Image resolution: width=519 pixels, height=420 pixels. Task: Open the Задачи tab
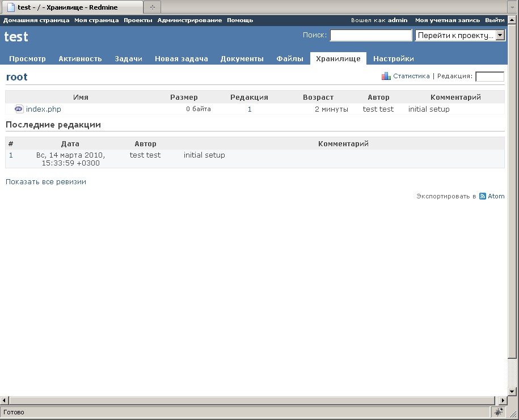pyautogui.click(x=128, y=59)
